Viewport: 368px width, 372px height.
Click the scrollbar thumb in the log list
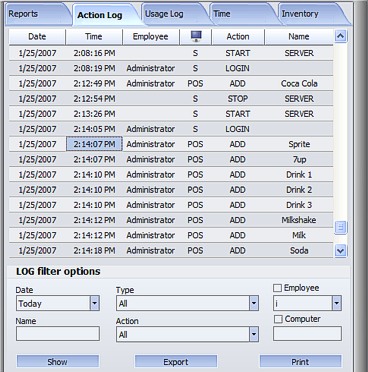(x=340, y=228)
